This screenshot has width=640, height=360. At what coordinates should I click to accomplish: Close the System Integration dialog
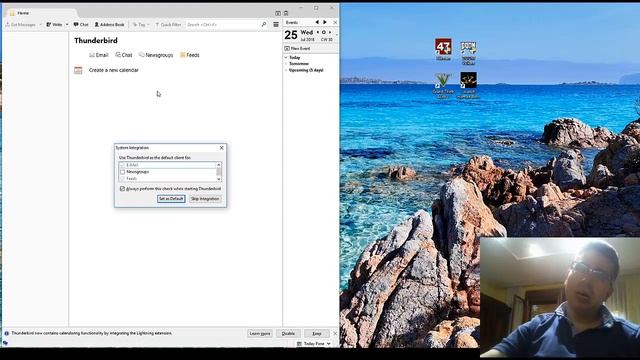[222, 148]
